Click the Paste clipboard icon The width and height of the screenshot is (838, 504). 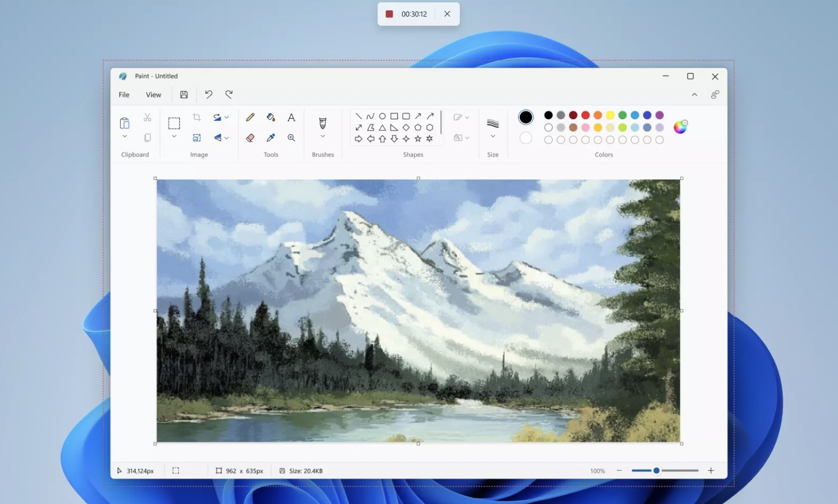[125, 123]
